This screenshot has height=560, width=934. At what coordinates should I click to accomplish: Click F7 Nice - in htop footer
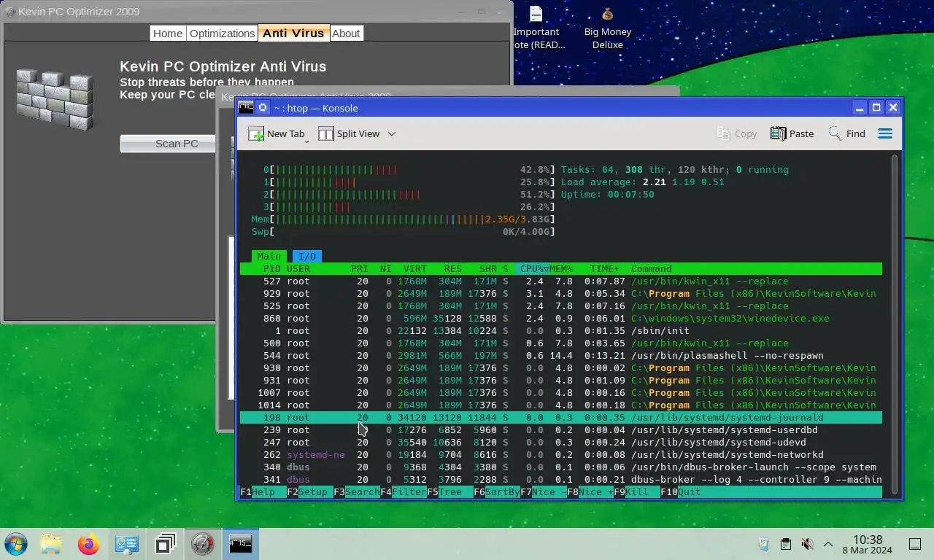coord(544,491)
